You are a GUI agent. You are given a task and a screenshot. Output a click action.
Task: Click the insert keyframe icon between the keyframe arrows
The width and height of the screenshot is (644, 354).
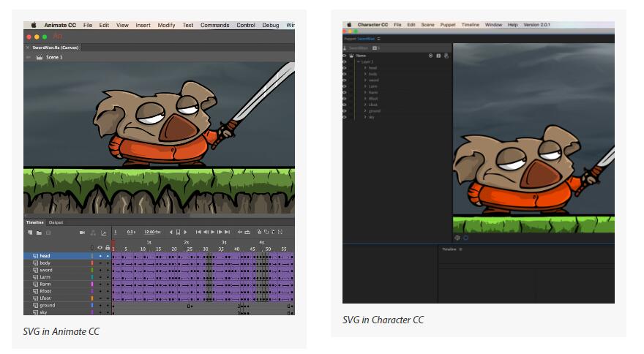(x=179, y=233)
